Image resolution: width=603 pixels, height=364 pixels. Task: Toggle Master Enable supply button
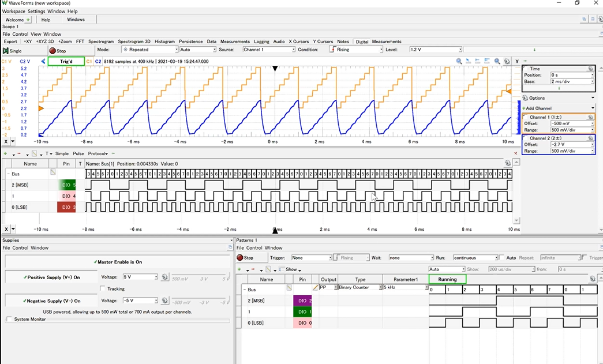tap(117, 262)
